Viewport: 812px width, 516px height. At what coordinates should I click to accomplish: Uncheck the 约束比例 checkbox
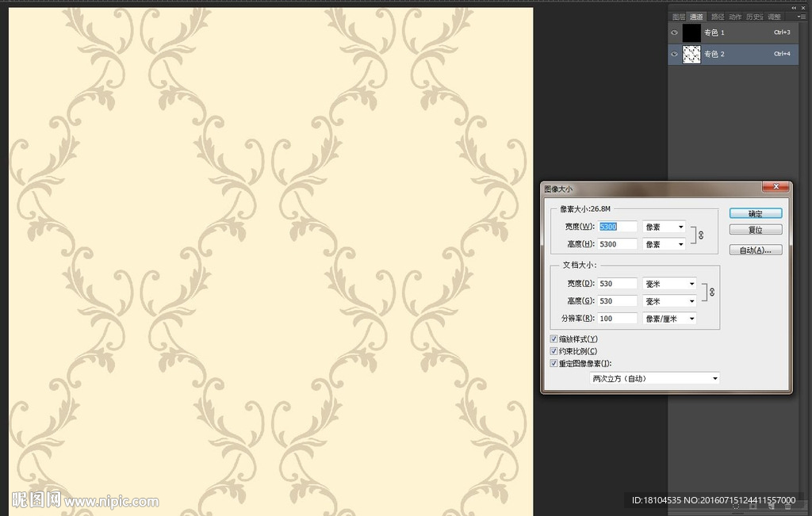click(553, 351)
